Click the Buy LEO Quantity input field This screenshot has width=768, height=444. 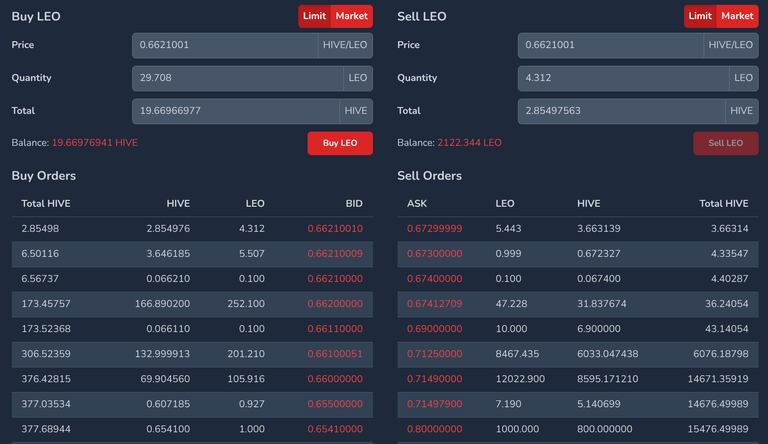(x=238, y=78)
